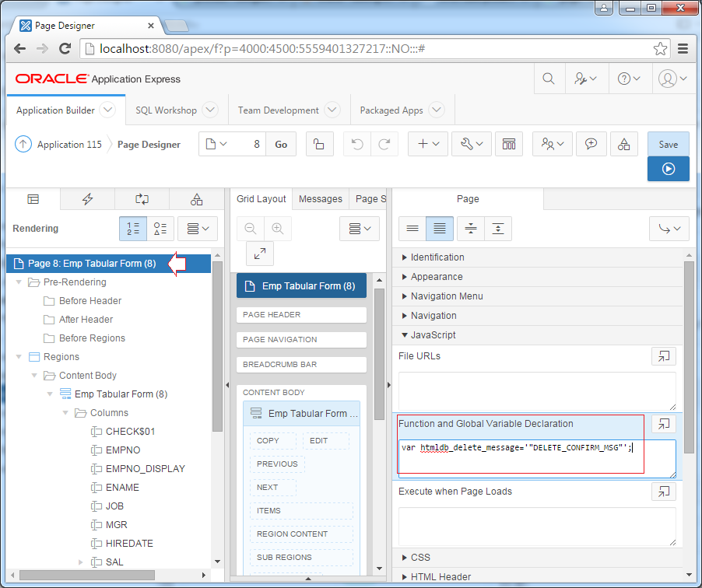Collapse all property groups

click(x=471, y=229)
